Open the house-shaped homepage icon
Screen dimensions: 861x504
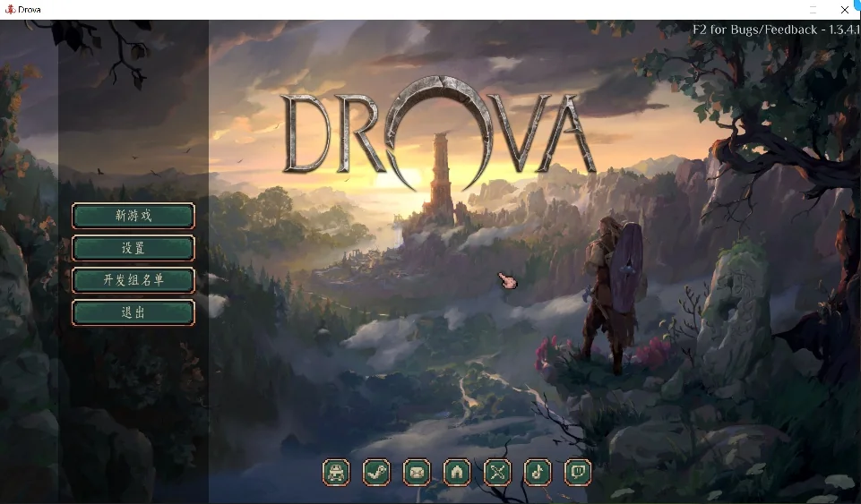[x=457, y=472]
